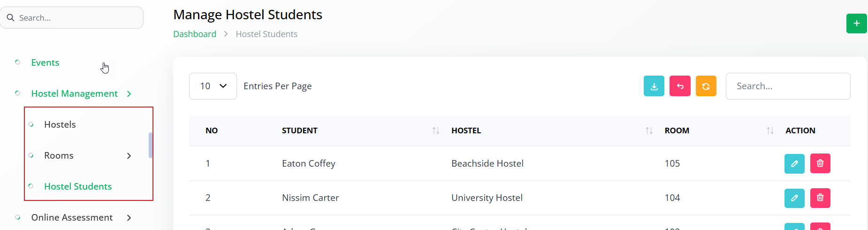Screen dimensions: 868x230
Task: Delete Nissim Carter's row with trash icon
Action: [820, 198]
